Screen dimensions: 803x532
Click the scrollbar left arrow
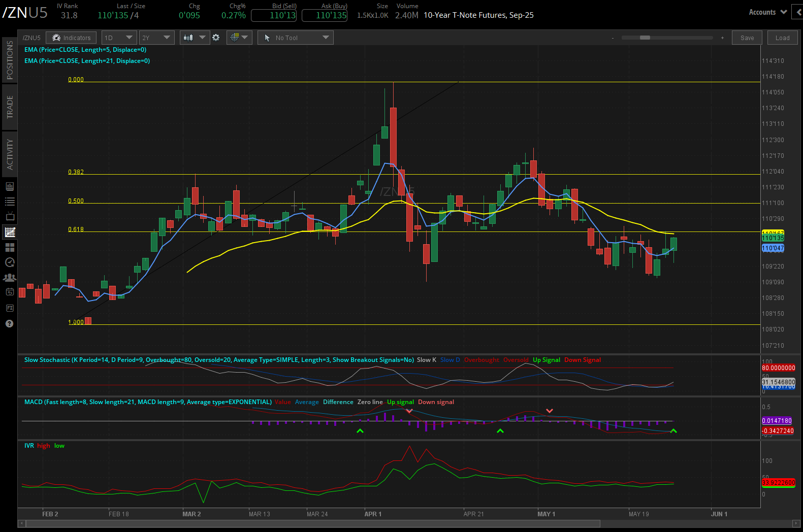pyautogui.click(x=22, y=523)
